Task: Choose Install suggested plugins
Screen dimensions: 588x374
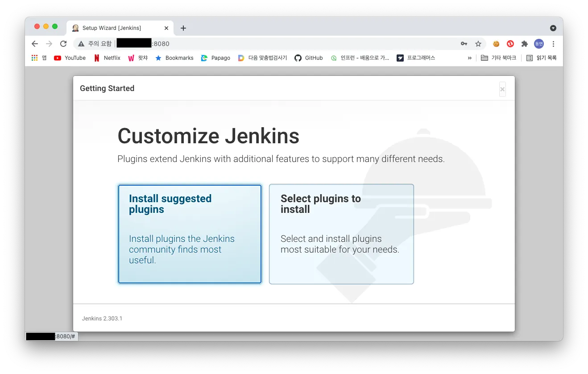Action: (x=190, y=234)
